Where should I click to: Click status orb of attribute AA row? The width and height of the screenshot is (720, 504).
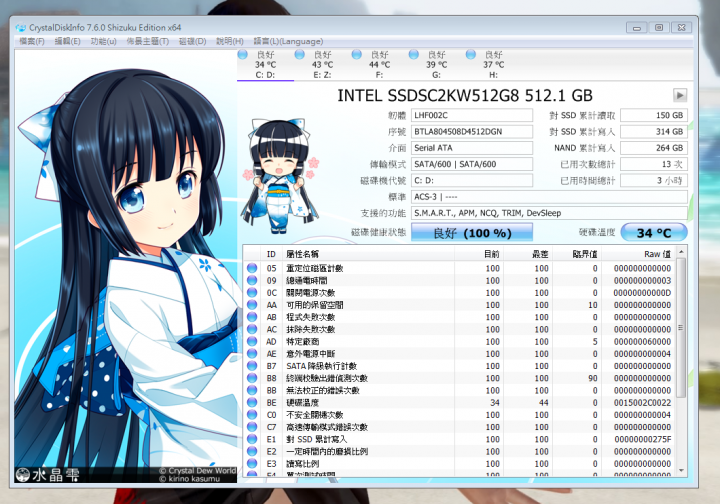pos(252,305)
